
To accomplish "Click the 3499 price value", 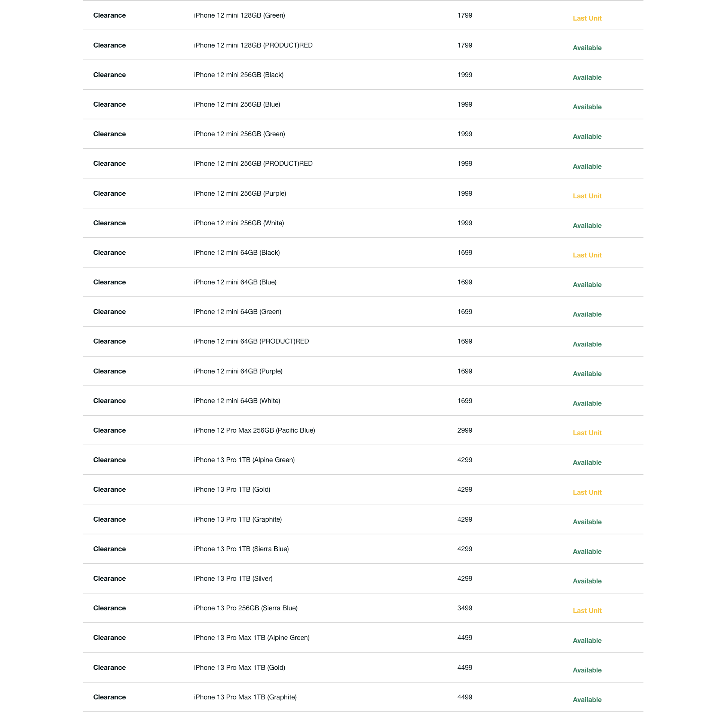I will click(x=465, y=608).
